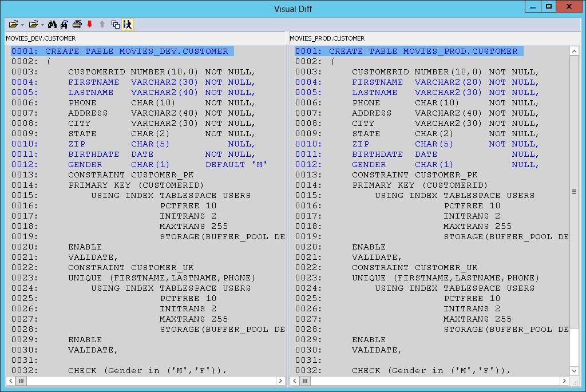This screenshot has width=586, height=392.
Task: Print the diff using printer icon
Action: click(77, 24)
